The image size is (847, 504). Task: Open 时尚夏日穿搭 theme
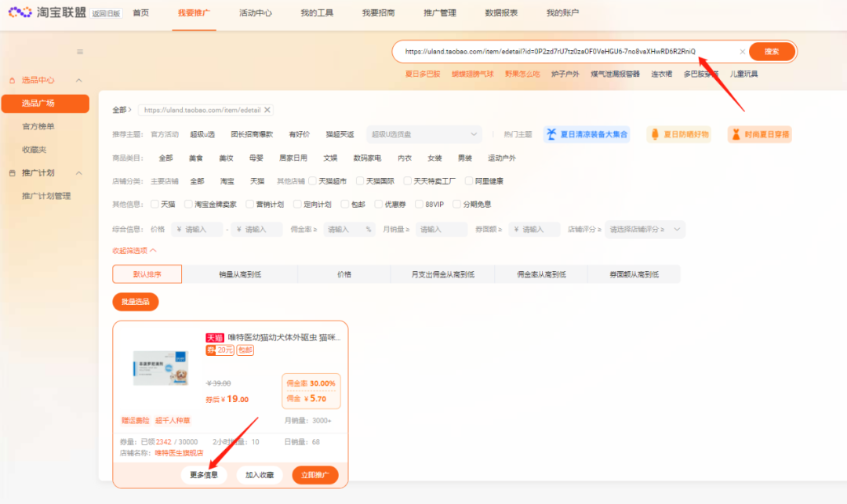[x=759, y=134]
